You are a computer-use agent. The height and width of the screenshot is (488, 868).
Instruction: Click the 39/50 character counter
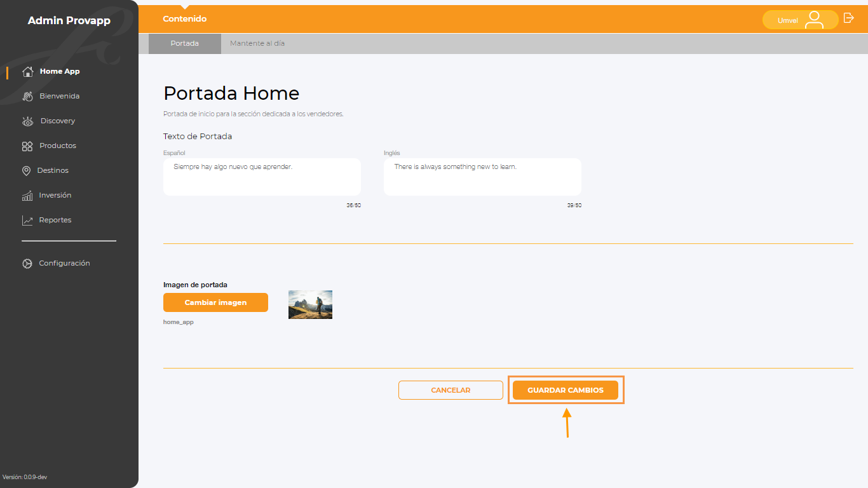click(574, 205)
